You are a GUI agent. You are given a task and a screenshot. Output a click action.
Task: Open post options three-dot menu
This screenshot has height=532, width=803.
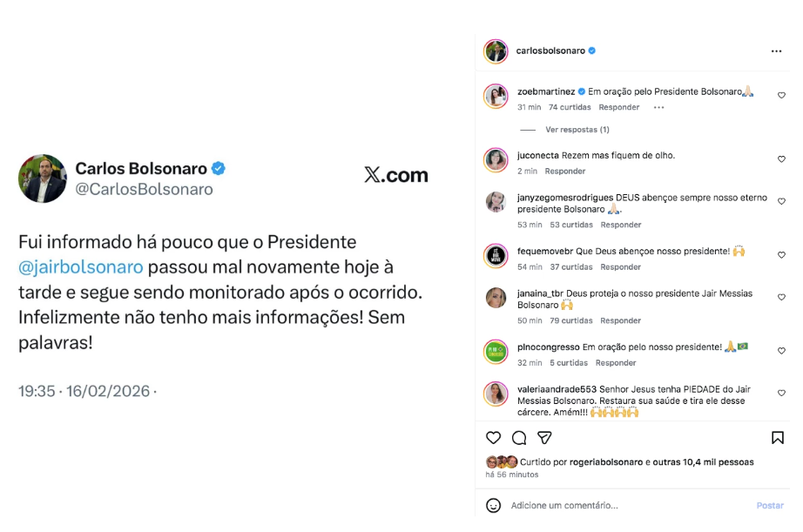776,51
